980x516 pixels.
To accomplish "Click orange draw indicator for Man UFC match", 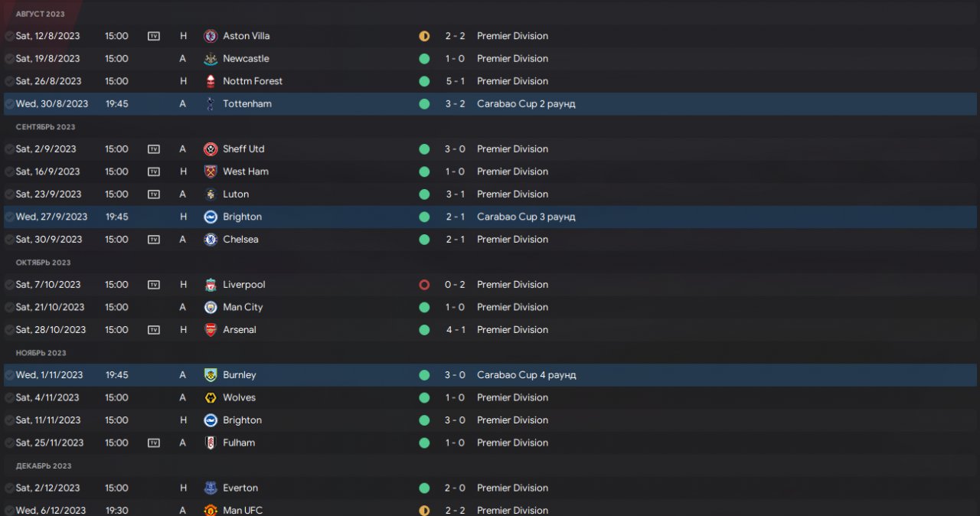I will click(x=424, y=510).
